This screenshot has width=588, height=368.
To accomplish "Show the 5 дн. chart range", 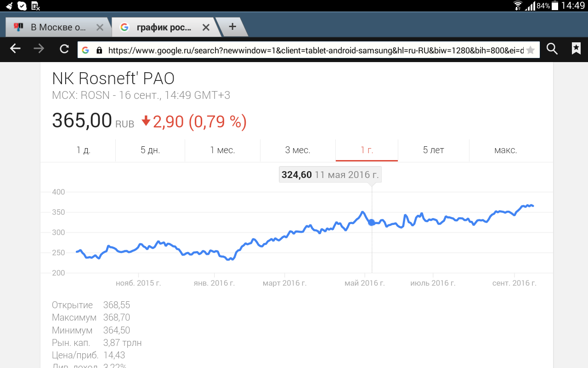I will pos(150,150).
